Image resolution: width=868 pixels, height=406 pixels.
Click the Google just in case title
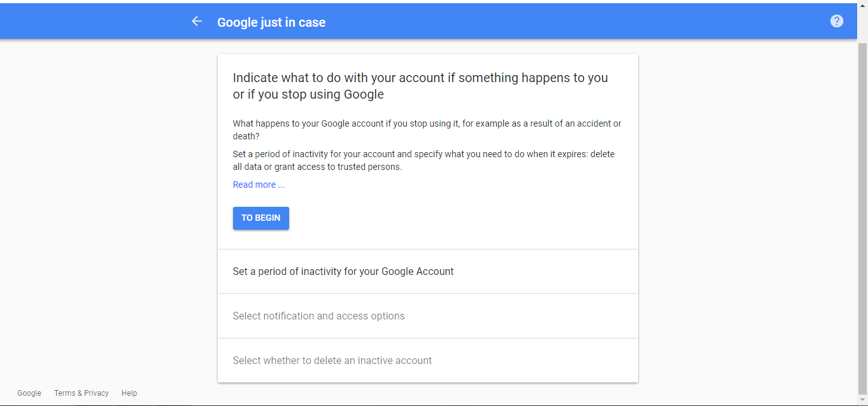pos(271,22)
